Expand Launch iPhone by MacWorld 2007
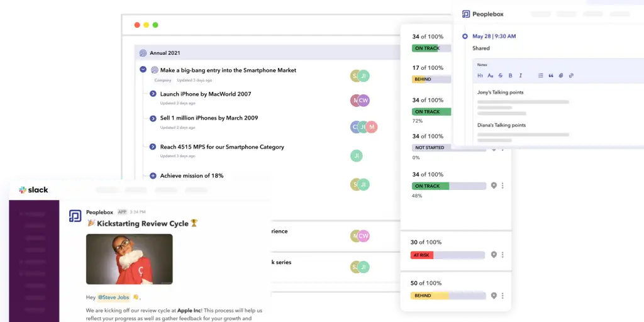 point(153,94)
